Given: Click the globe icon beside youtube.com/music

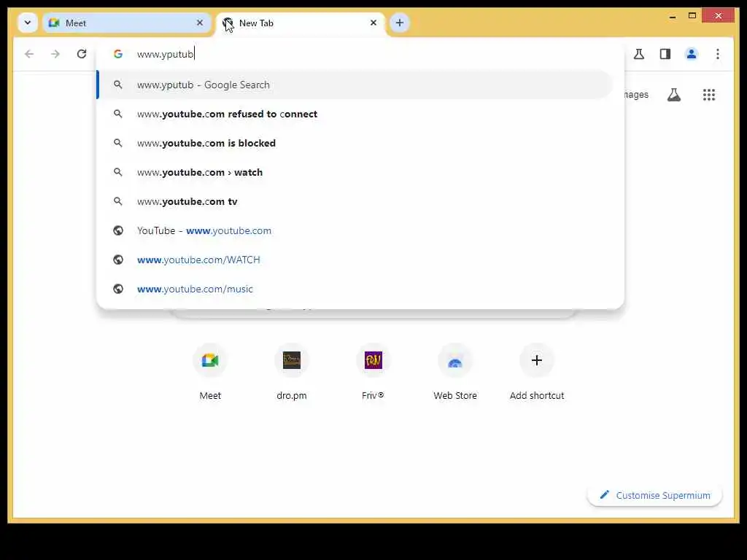Looking at the screenshot, I should (118, 289).
